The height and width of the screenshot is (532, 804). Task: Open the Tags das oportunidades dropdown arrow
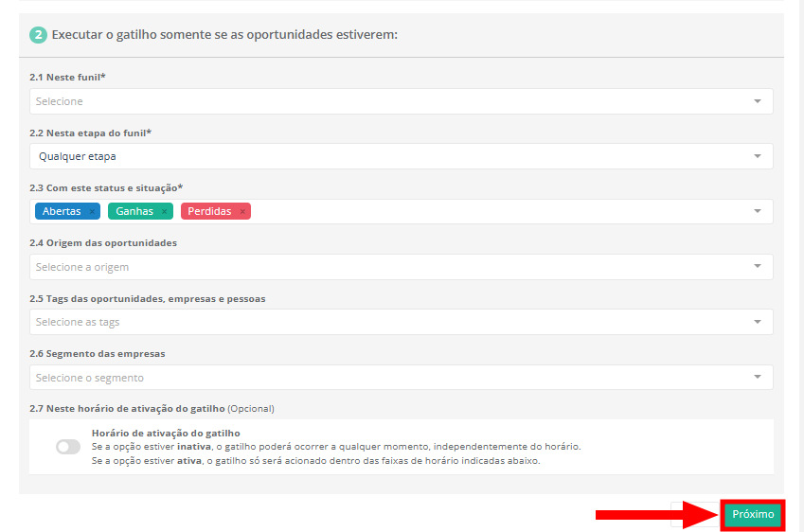pos(758,322)
